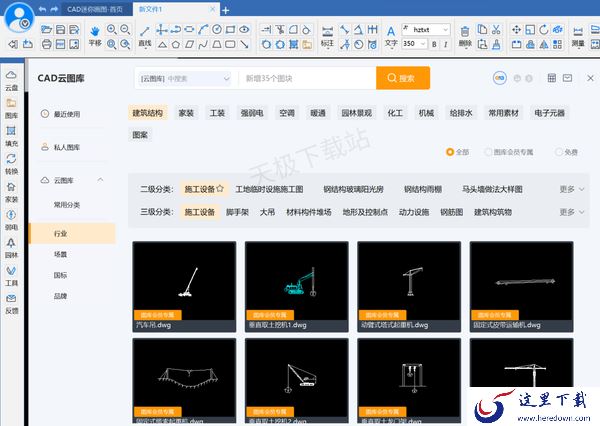Switch to grid view layout icon
This screenshot has width=600, height=426.
point(551,78)
